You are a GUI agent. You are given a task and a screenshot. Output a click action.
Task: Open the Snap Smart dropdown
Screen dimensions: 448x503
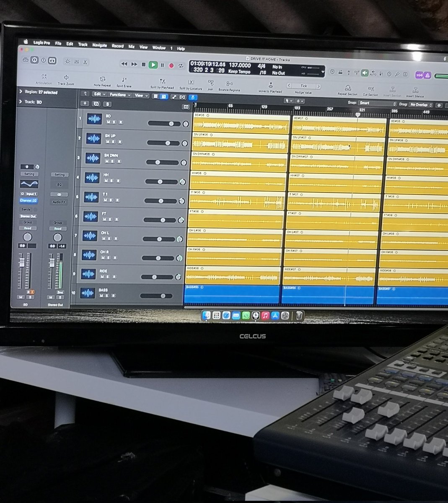click(378, 103)
